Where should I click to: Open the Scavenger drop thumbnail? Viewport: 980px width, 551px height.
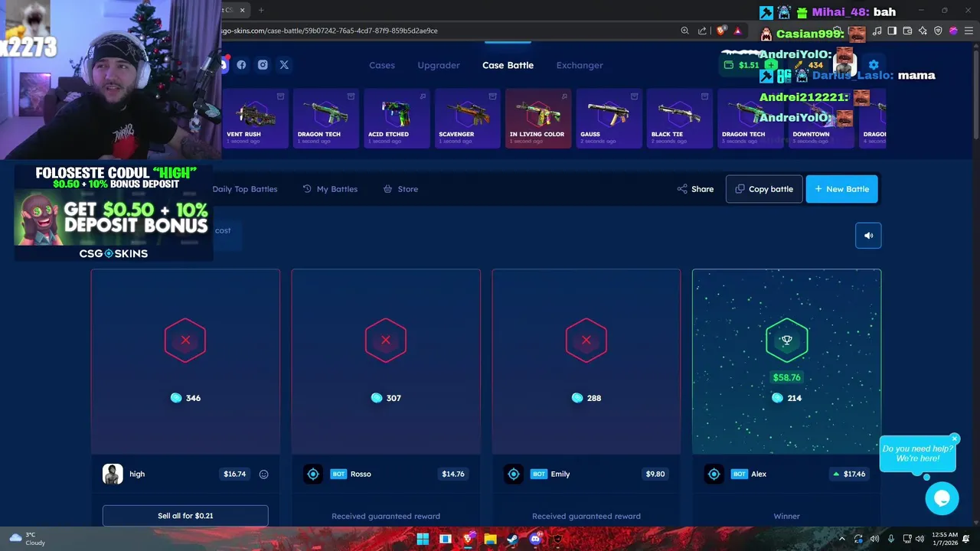point(467,118)
